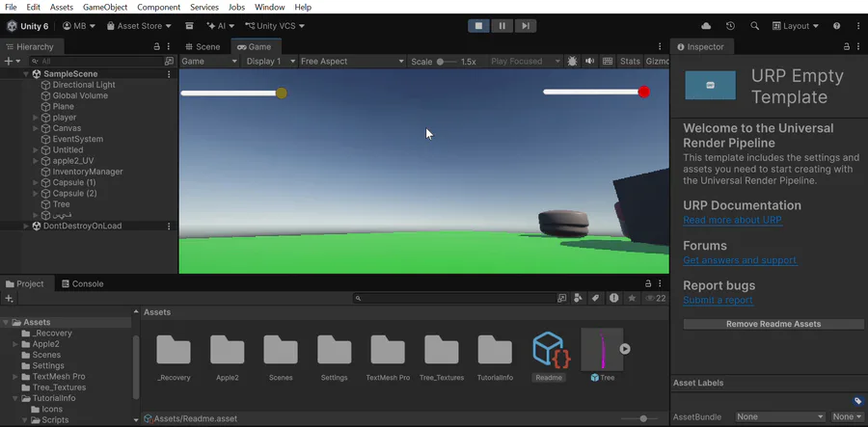This screenshot has width=868, height=427.
Task: Open the Window menu
Action: (x=270, y=7)
